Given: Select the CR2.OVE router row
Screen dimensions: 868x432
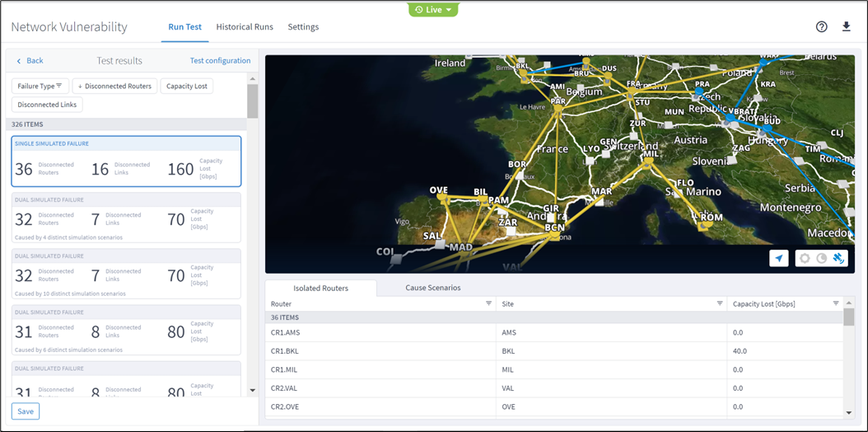Looking at the screenshot, I should (x=553, y=406).
